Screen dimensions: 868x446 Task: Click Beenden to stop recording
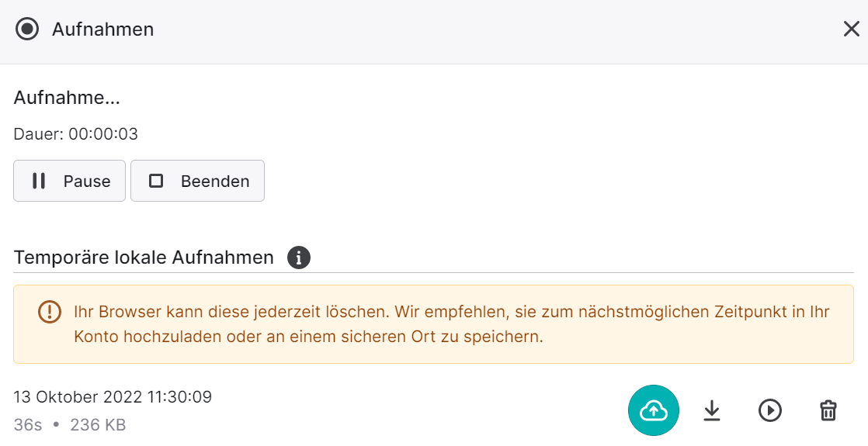(198, 181)
